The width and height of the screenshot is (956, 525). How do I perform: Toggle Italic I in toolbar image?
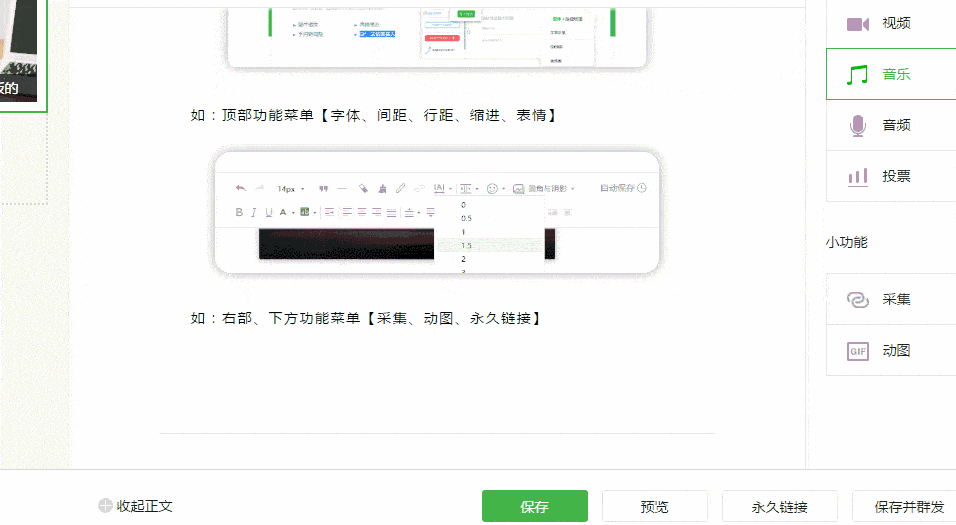(x=254, y=212)
